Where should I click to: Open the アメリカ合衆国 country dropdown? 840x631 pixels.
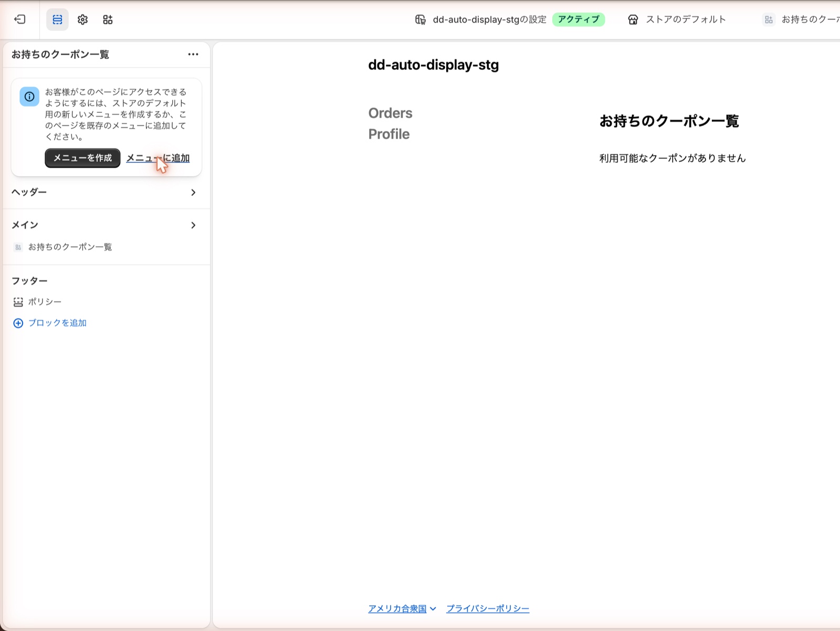click(x=402, y=609)
